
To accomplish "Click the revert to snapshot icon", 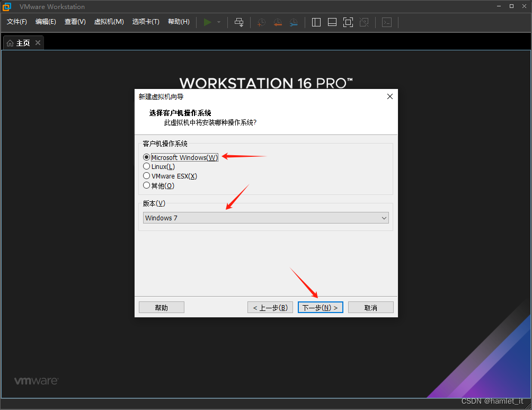I will tap(278, 22).
